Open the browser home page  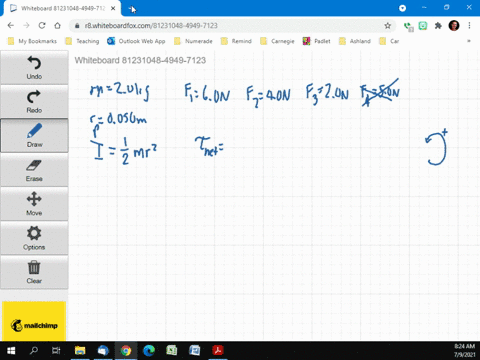[x=57, y=26]
